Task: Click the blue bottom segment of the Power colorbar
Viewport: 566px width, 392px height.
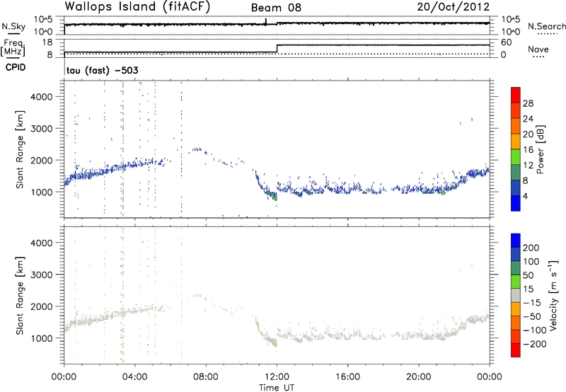Action: (x=516, y=203)
